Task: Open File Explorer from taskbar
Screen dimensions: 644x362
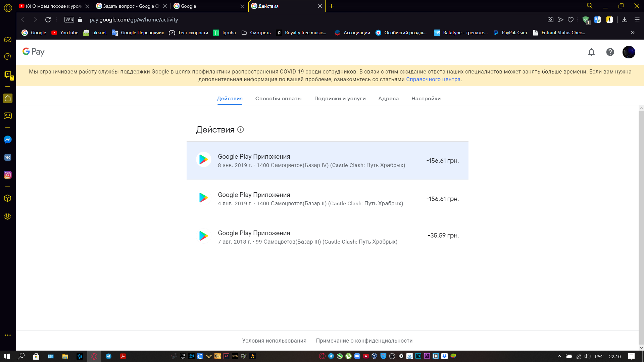Action: [65, 356]
